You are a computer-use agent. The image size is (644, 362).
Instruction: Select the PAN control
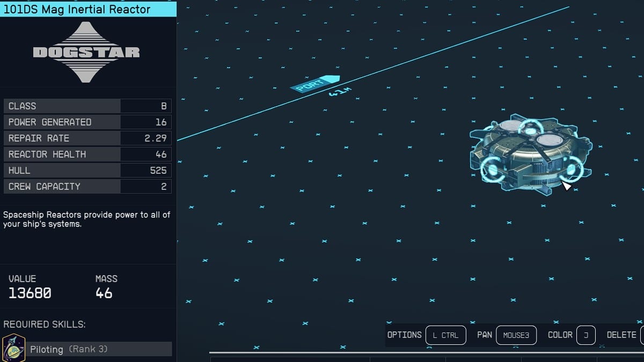point(485,335)
